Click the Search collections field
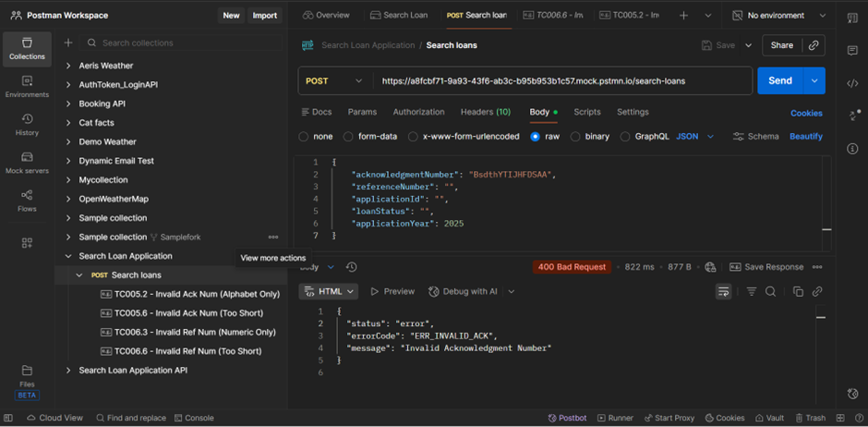Screen dimensions: 868x427 tap(180, 43)
